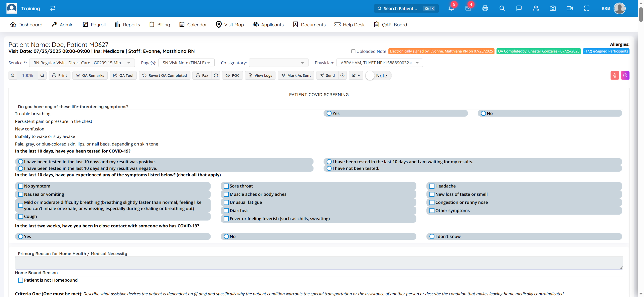Select 'I have not been tested' option
Viewport: 644px width, 297px height.
point(329,168)
